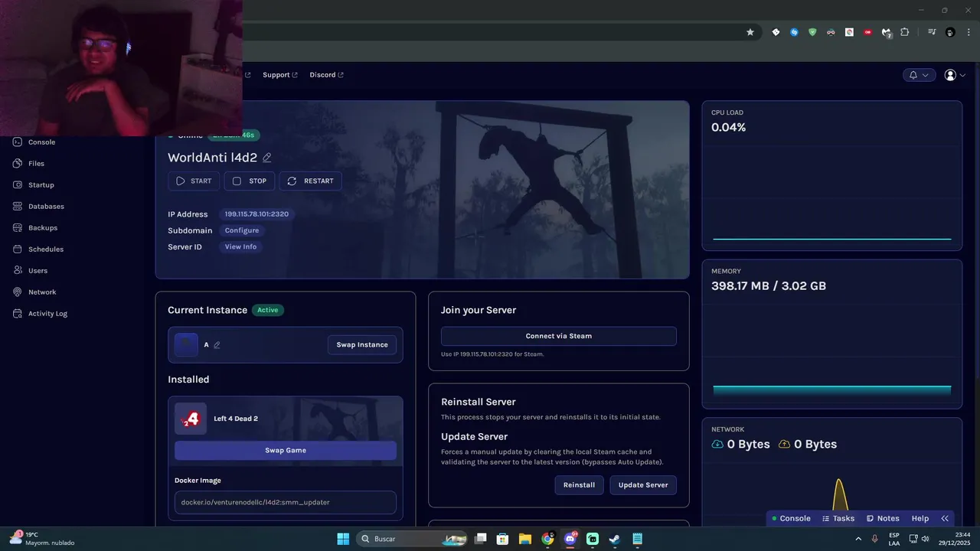Show hidden system tray icons

[x=857, y=539]
